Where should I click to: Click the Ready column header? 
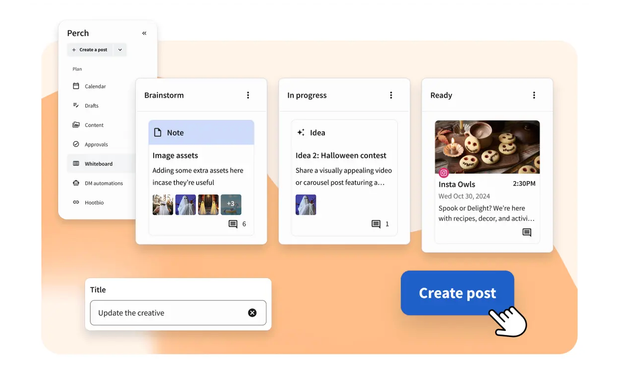point(441,95)
